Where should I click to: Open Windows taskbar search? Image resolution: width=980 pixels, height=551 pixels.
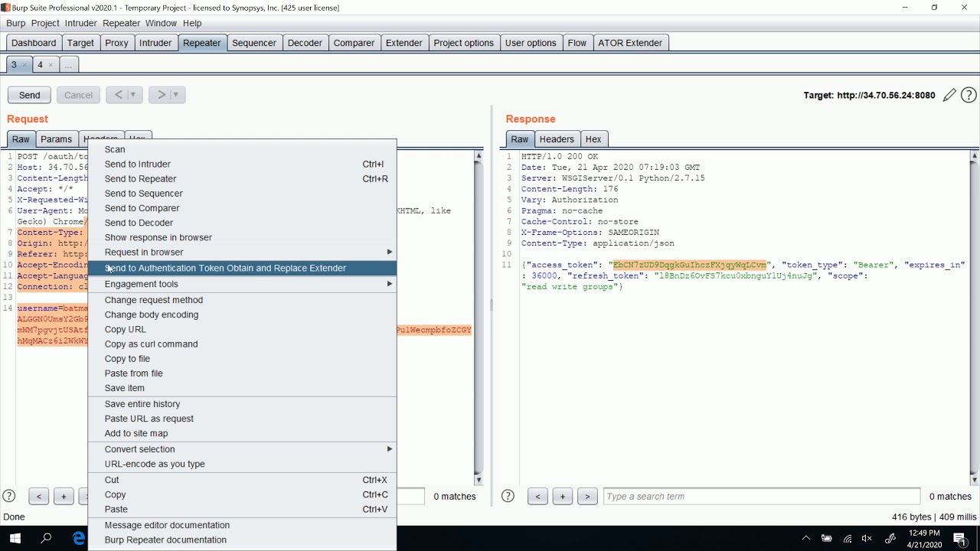pyautogui.click(x=46, y=538)
